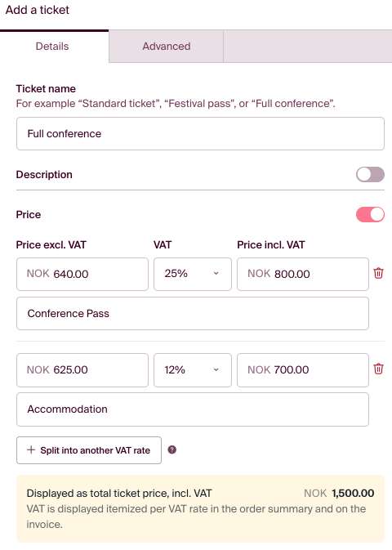Expand VAT chevron in Accommodation row
The height and width of the screenshot is (550, 392).
(216, 369)
